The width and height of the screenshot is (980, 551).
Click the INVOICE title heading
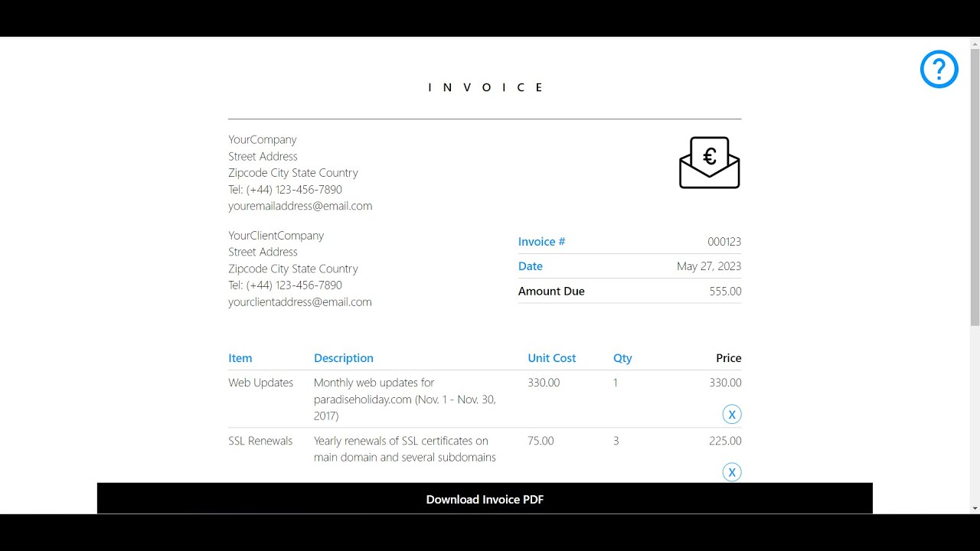485,87
